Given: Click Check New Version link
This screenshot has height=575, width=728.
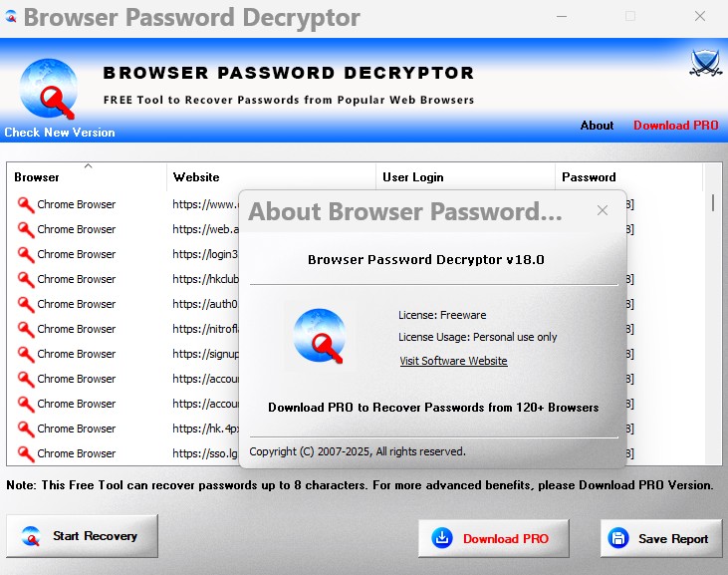Looking at the screenshot, I should (60, 133).
